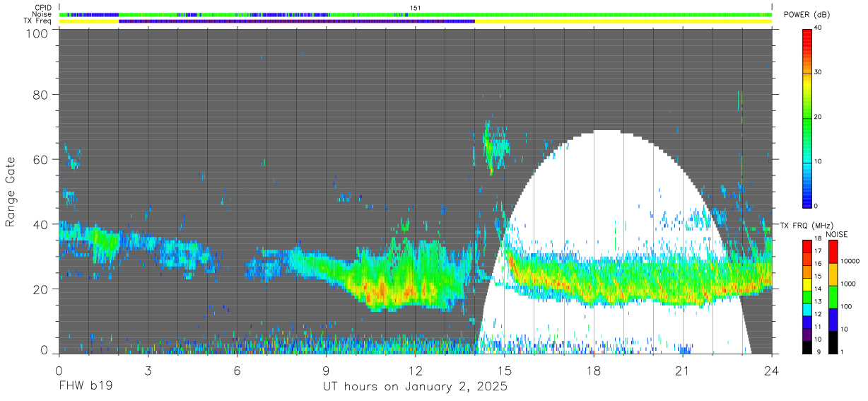
Task: Click the 'TX FRQ (MHz)' legend title
Action: click(807, 226)
